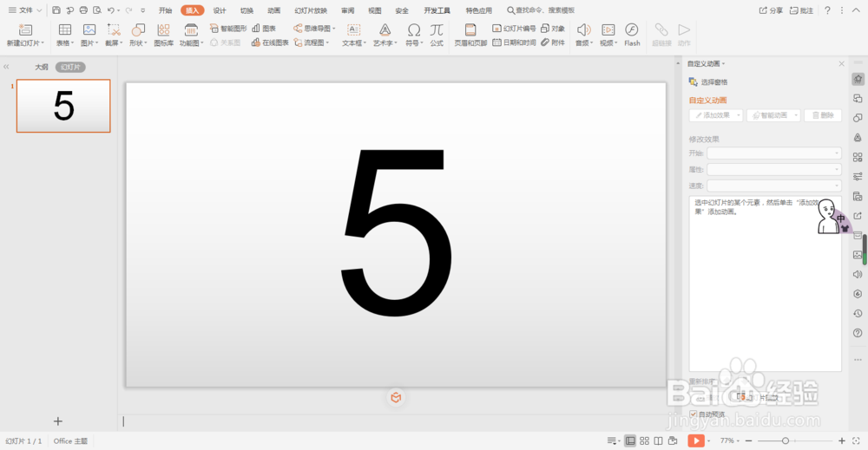Screen dimensions: 868x450
Task: Click the zoom slider handle
Action: click(785, 440)
